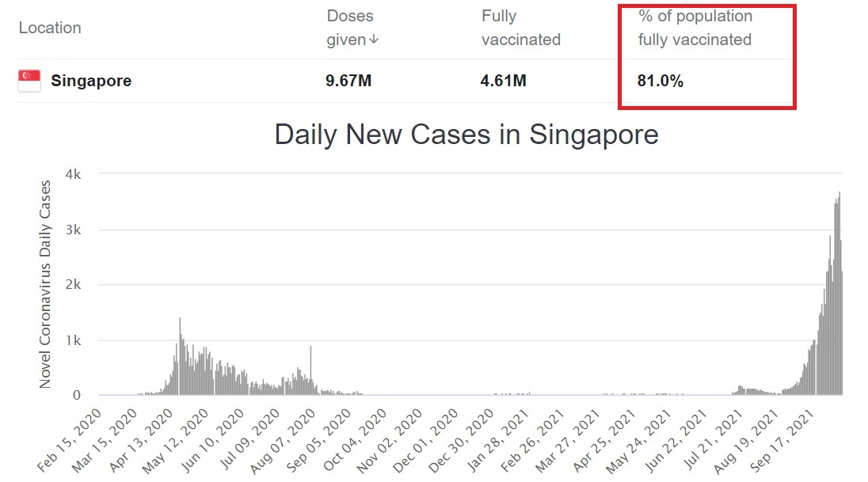This screenshot has height=482, width=868.
Task: Click the Novel Coronavirus Daily Cases axis label
Action: click(x=45, y=284)
